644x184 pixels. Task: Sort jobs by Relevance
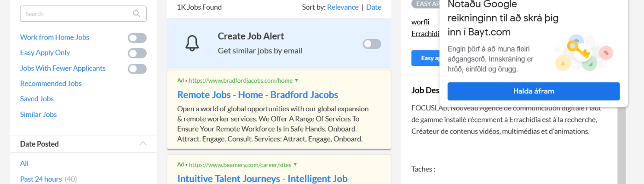tap(343, 7)
